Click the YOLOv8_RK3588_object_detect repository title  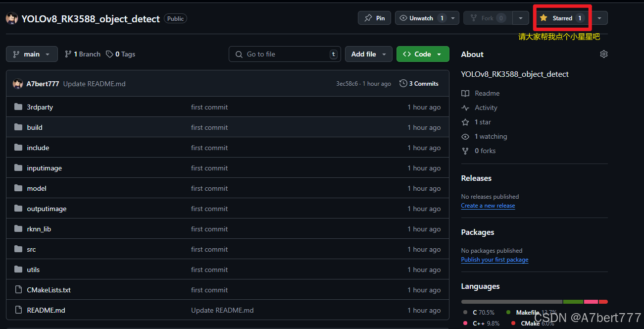pos(91,19)
